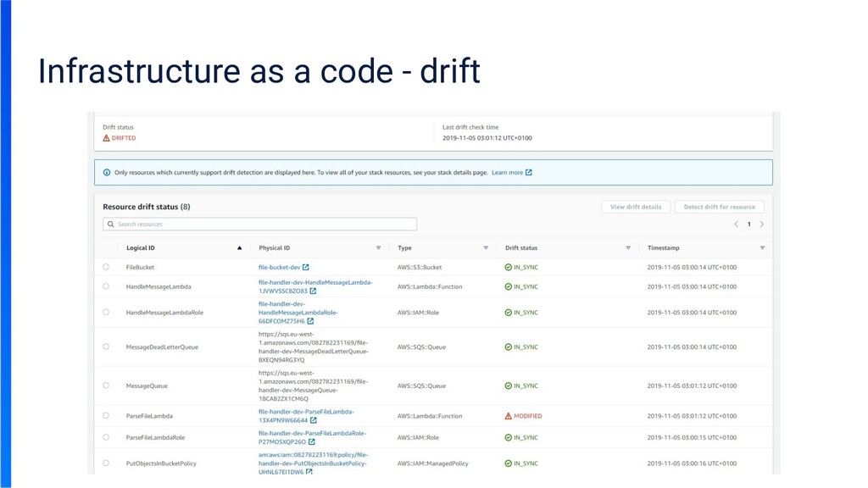Sort by Logical ID ascending arrow
Image resolution: width=868 pixels, height=488 pixels.
[x=239, y=248]
